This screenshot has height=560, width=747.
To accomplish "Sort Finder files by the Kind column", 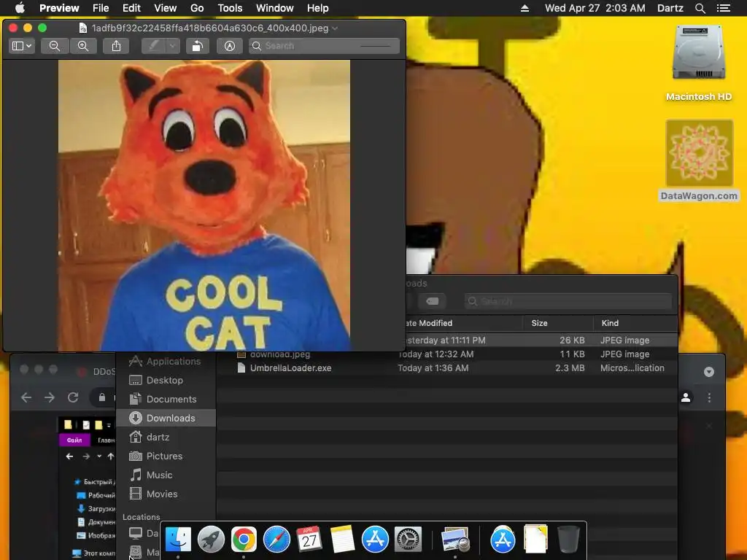I will click(635, 323).
